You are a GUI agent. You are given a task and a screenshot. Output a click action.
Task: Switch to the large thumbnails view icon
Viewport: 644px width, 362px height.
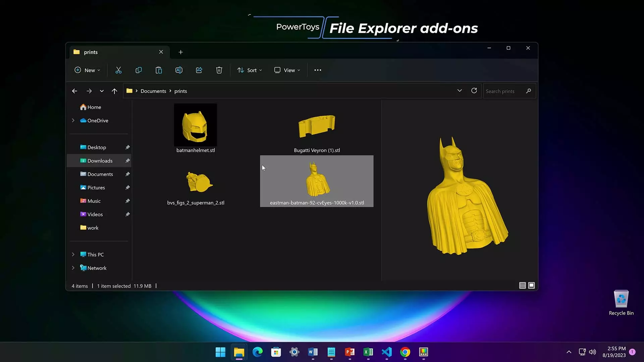(x=531, y=285)
